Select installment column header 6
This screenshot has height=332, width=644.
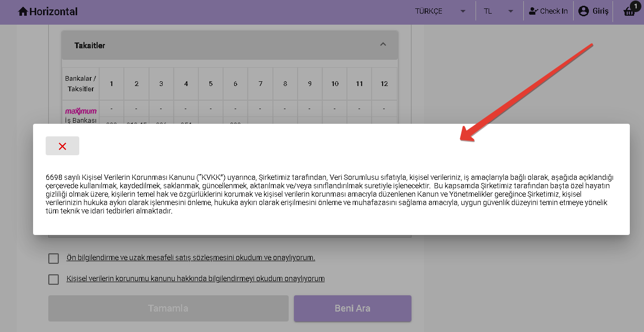pyautogui.click(x=235, y=84)
